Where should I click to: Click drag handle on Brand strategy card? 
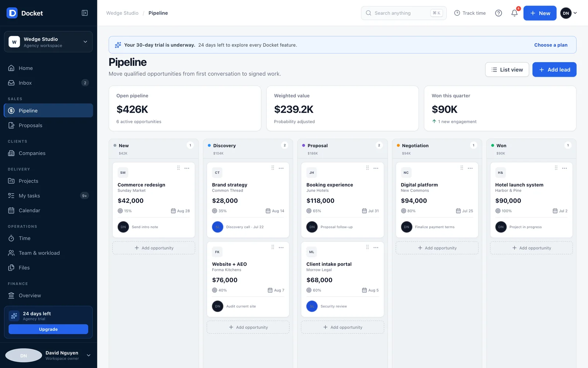[273, 168]
